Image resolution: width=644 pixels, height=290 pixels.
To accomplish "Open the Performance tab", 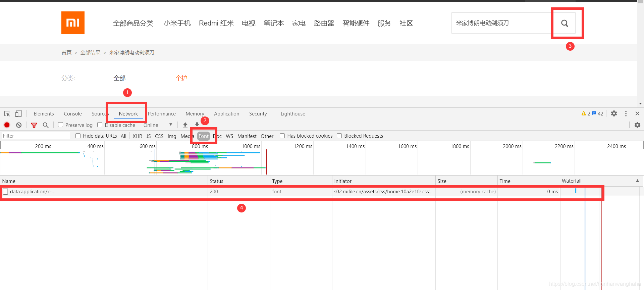I will coord(162,114).
